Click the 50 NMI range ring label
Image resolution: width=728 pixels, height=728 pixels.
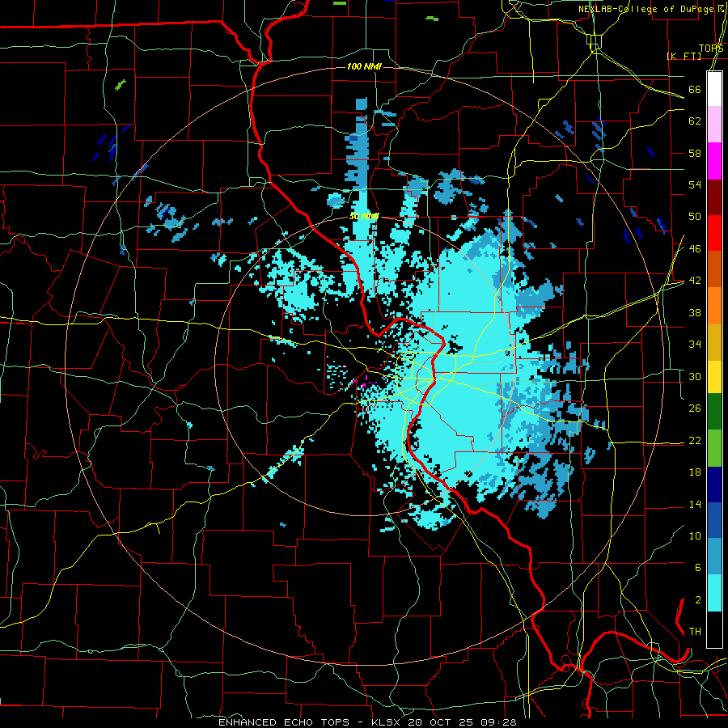click(x=365, y=216)
